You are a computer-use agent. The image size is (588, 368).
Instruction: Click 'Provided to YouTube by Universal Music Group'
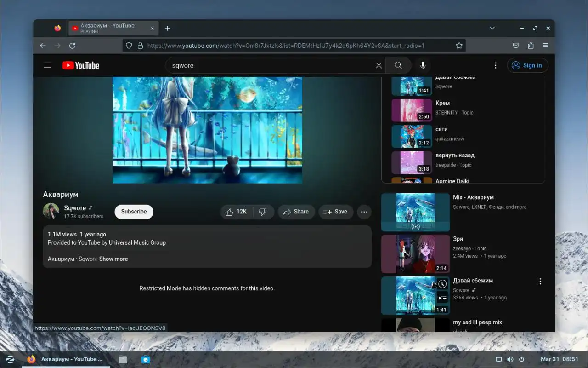click(107, 242)
